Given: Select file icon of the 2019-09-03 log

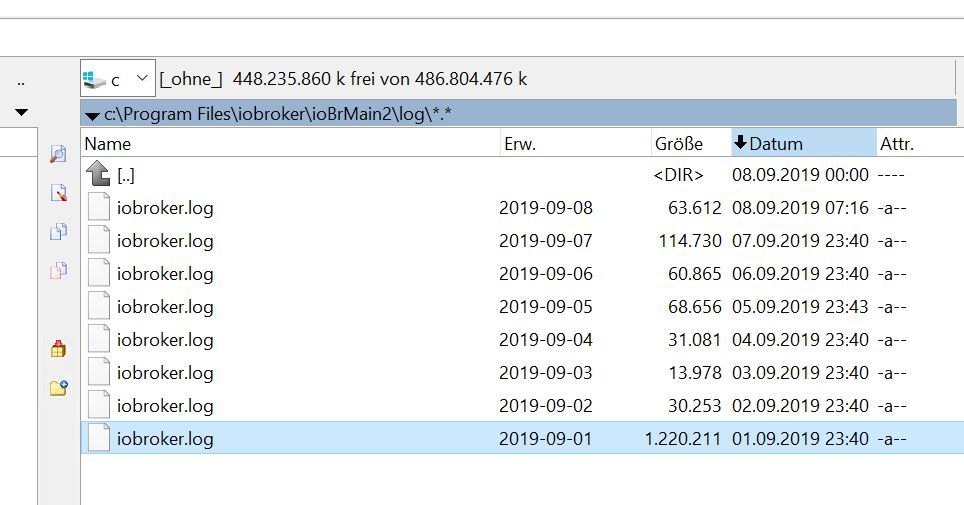Looking at the screenshot, I should point(98,372).
